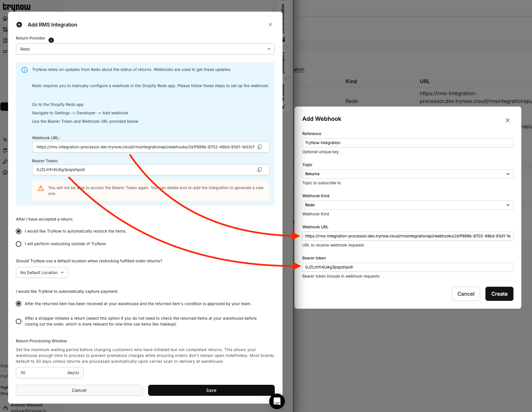Cancel the Add RMS Integration dialog
The width and height of the screenshot is (532, 412).
[79, 390]
